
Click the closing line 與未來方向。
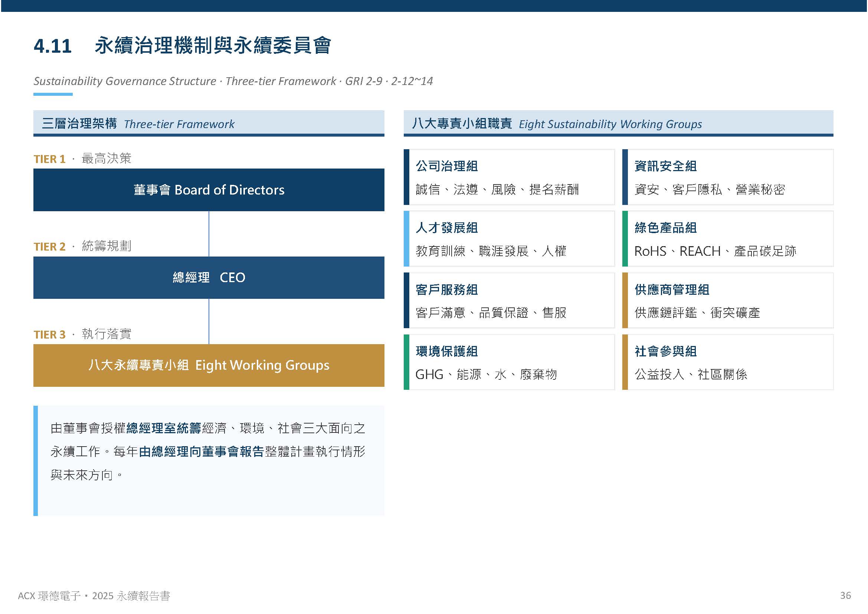pyautogui.click(x=87, y=475)
